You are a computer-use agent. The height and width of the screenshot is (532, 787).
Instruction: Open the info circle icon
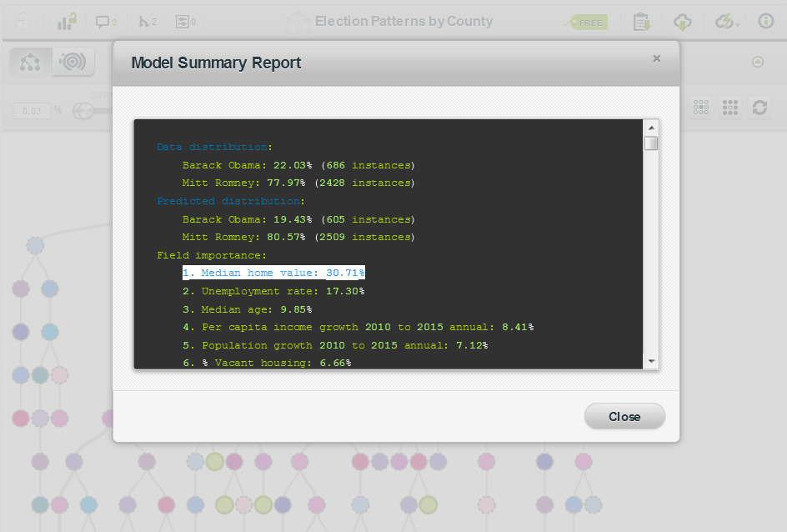pyautogui.click(x=765, y=22)
